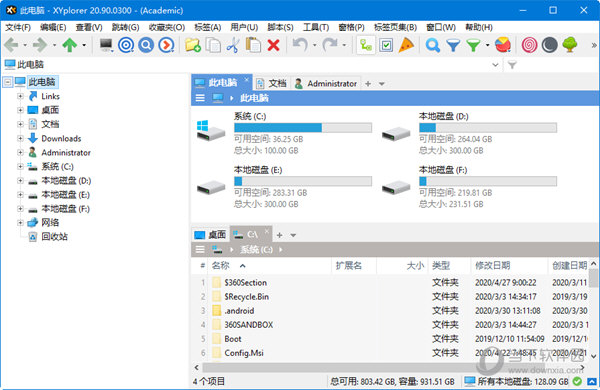The image size is (600, 390).
Task: Switch to the 文档 tab
Action: (272, 83)
